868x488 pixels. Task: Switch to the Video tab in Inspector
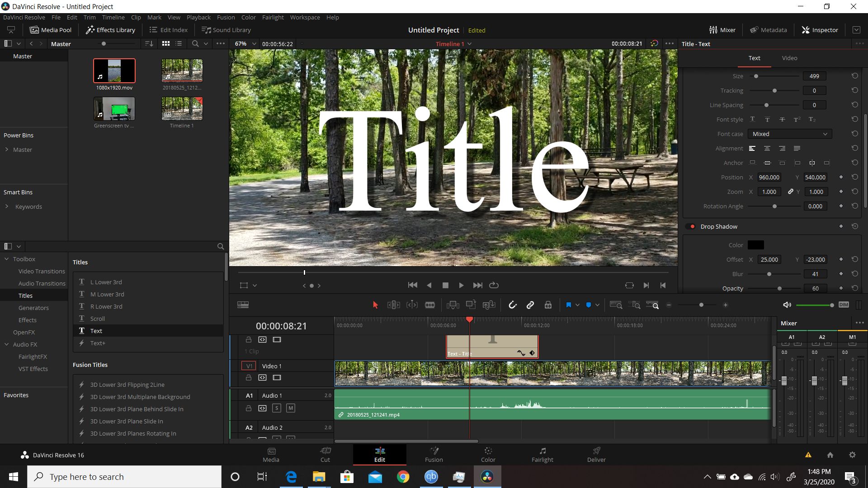(789, 58)
